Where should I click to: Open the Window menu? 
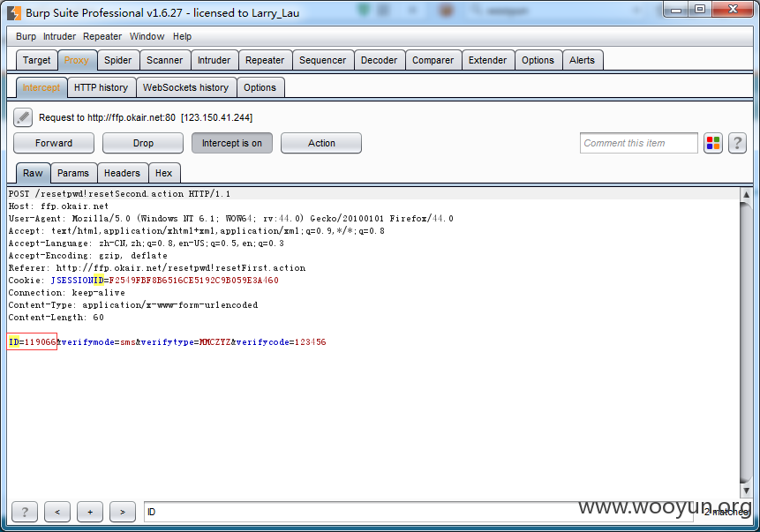click(x=147, y=36)
